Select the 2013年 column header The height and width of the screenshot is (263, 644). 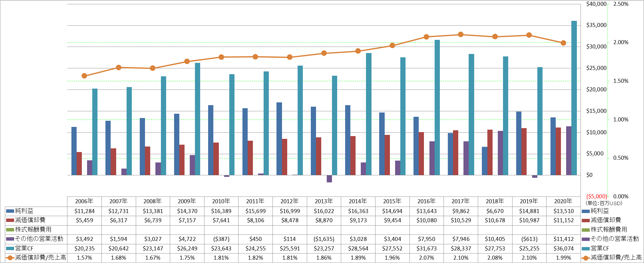324,201
